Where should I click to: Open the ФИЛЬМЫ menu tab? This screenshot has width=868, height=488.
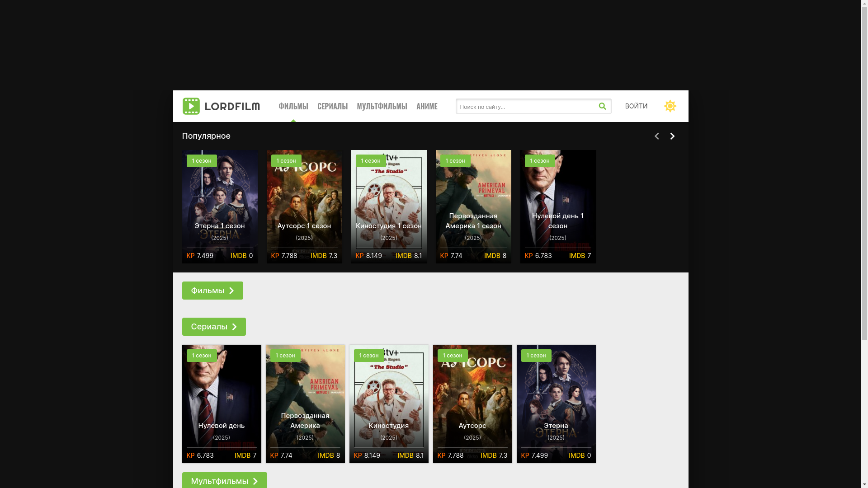[x=293, y=106]
